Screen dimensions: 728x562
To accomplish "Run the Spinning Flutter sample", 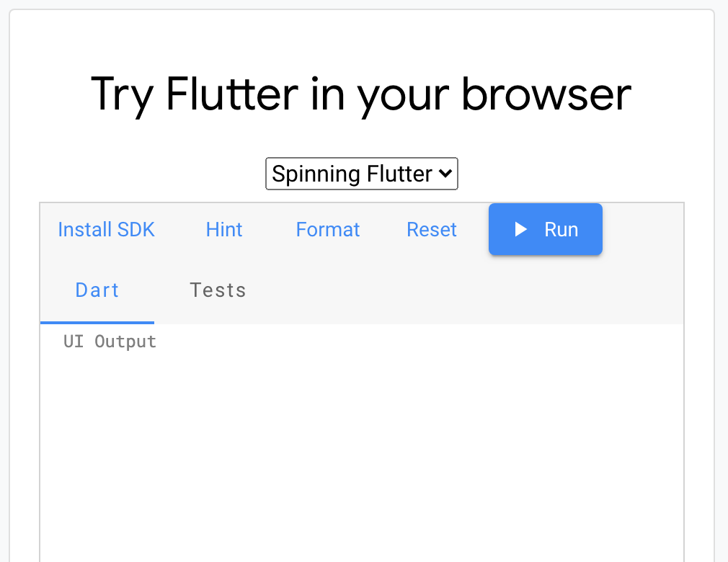I will (x=545, y=229).
